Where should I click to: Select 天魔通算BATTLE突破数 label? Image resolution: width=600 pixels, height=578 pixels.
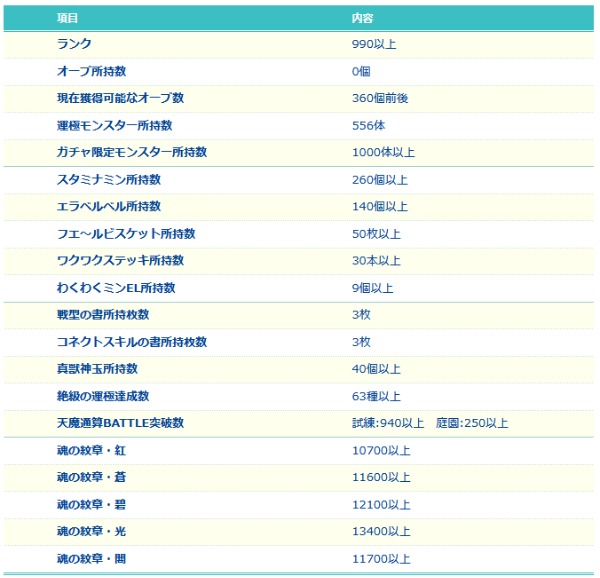tap(121, 423)
